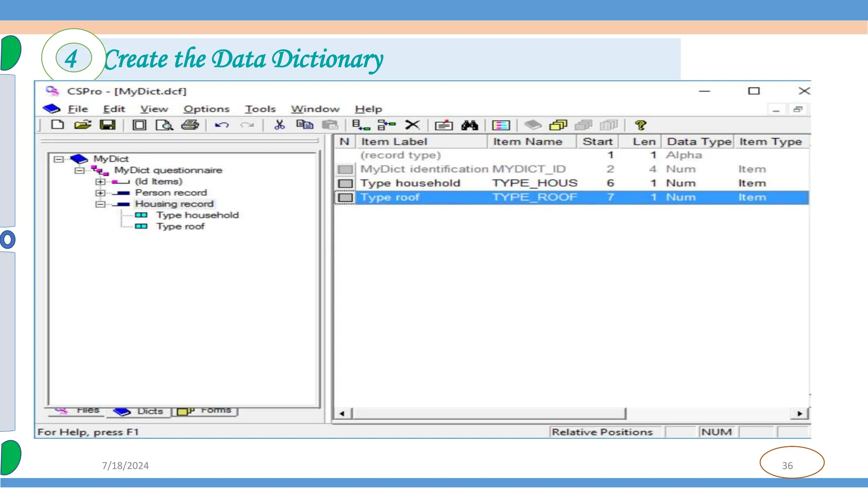This screenshot has width=868, height=488.
Task: Click the Data Type column header
Action: [698, 141]
